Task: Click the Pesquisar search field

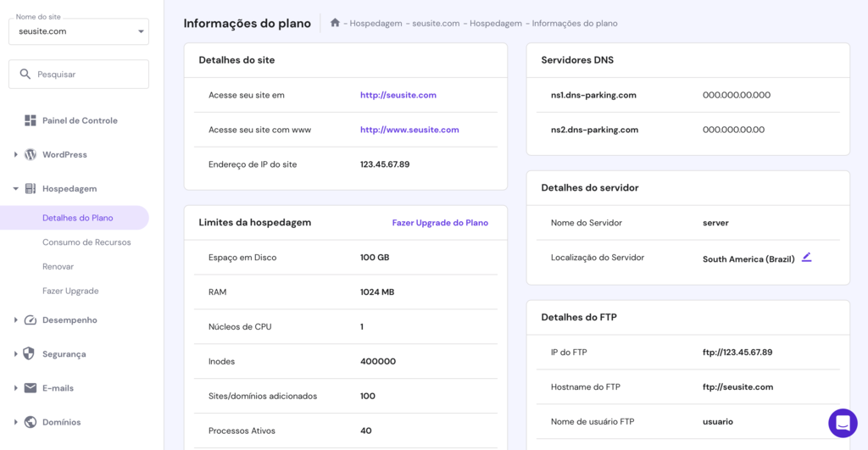Action: (x=79, y=75)
